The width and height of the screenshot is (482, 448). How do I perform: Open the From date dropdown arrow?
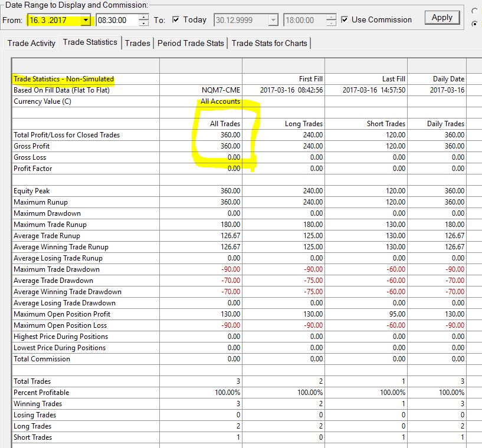pos(86,20)
